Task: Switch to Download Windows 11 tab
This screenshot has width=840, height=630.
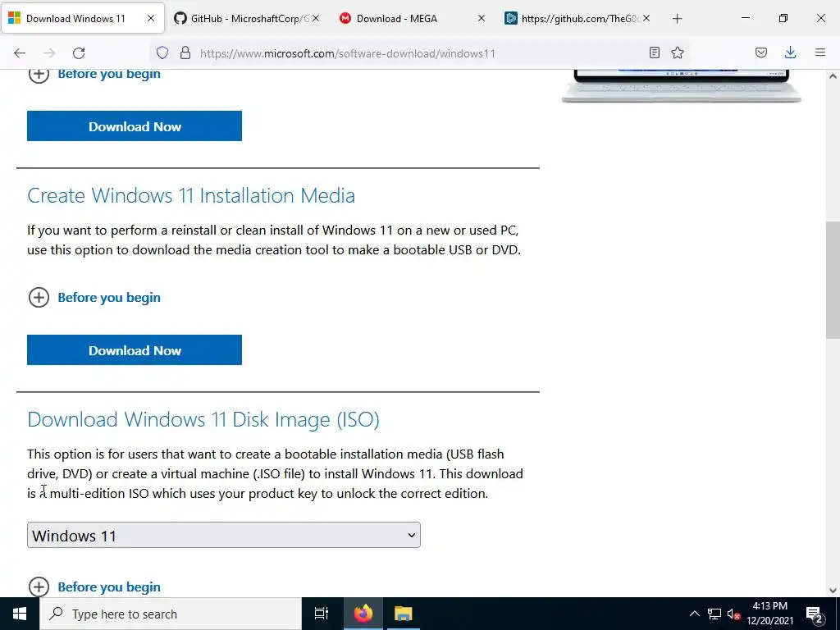Action: tap(75, 18)
